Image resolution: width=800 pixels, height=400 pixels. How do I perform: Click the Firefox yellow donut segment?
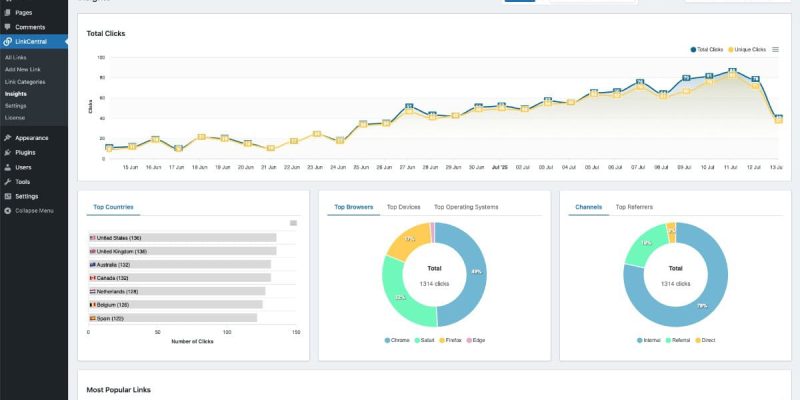pos(409,240)
